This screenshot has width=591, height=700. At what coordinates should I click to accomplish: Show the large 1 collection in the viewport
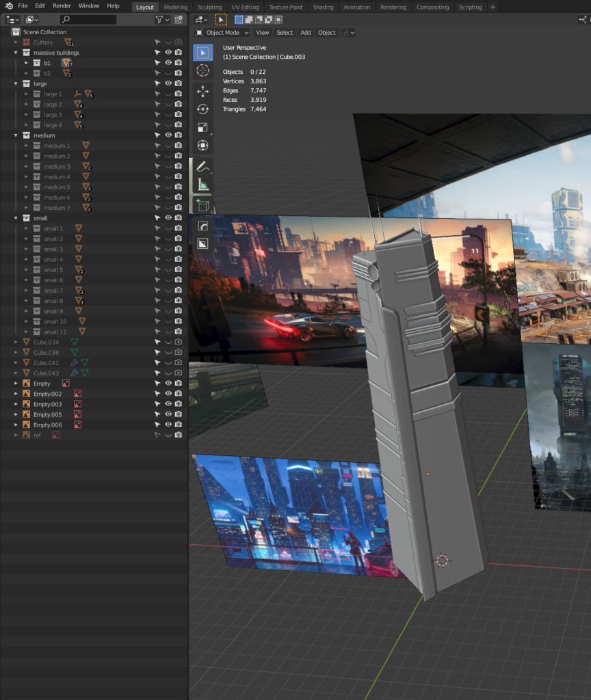pos(168,94)
